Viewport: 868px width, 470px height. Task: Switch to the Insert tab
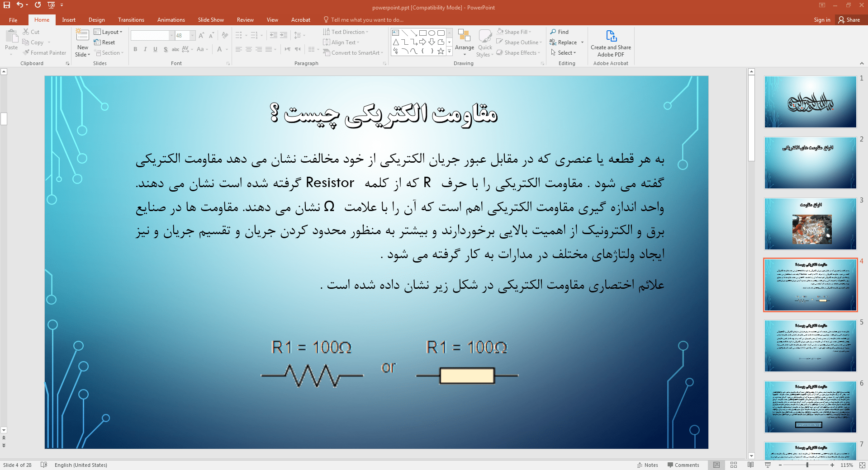tap(69, 20)
